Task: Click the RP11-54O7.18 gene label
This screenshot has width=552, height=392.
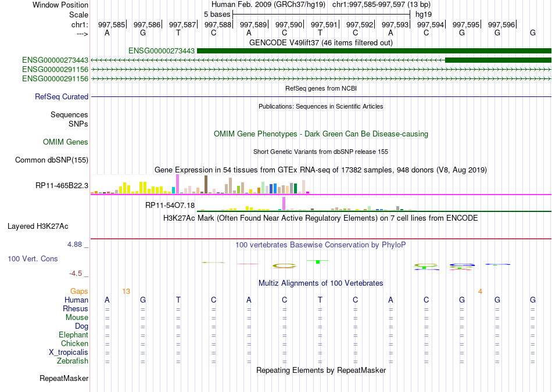Action: 170,205
